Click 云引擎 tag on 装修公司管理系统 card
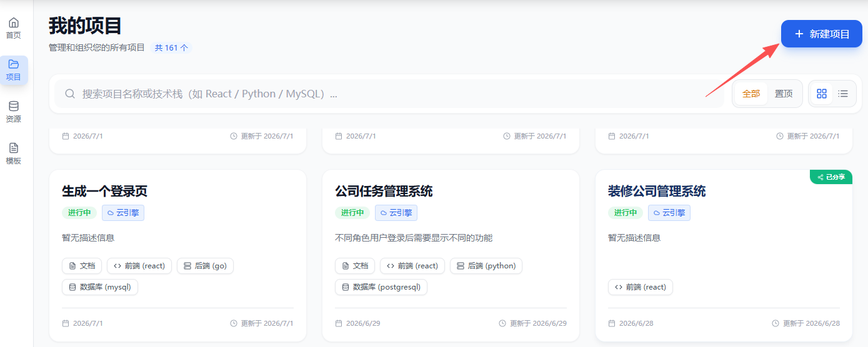Viewport: 868px width, 347px height. click(x=669, y=213)
